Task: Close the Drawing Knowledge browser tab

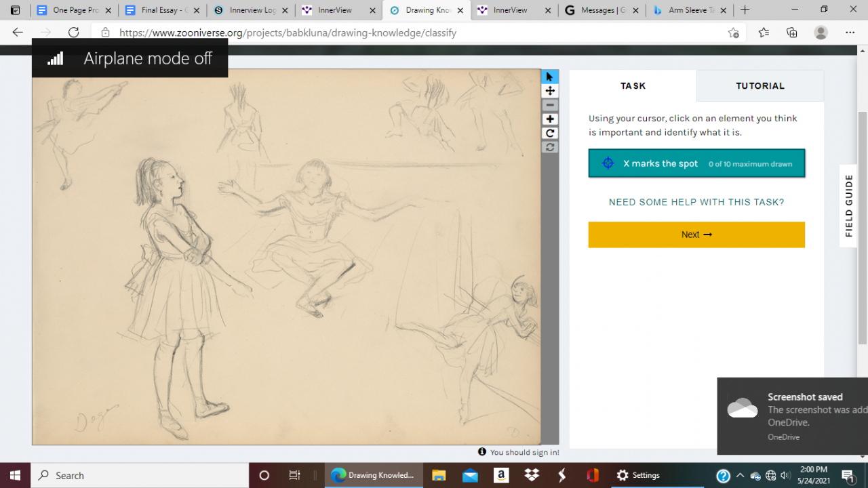Action: pyautogui.click(x=460, y=10)
